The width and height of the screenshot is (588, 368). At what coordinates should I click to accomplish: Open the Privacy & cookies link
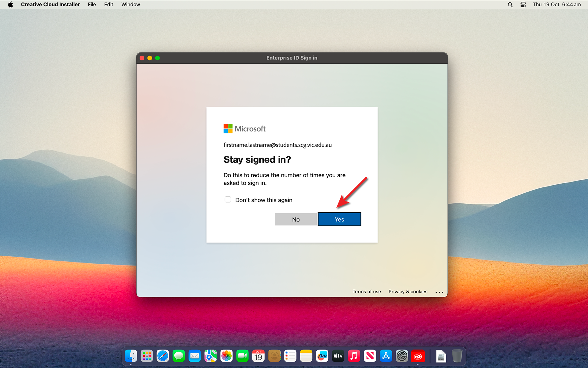(x=408, y=292)
